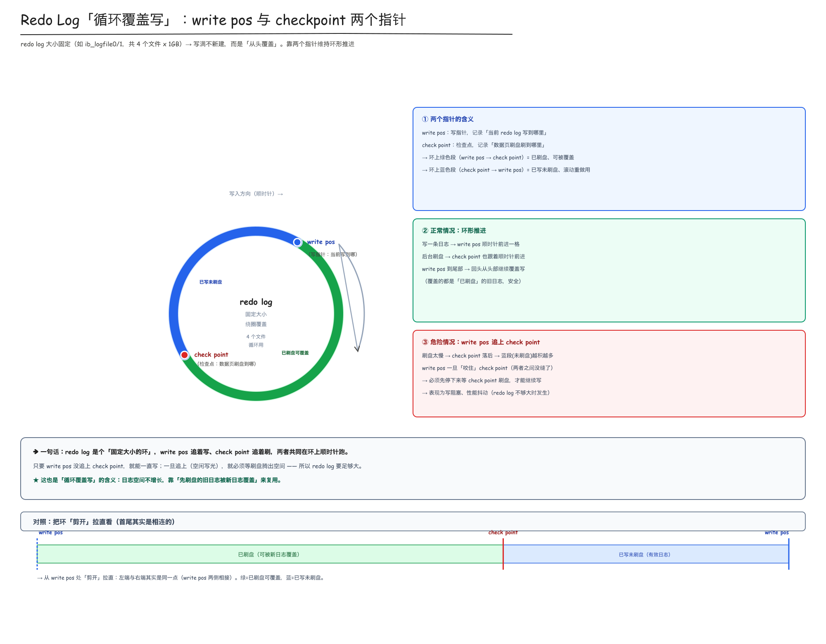Select the "write pos" label beside the ring
This screenshot has width=826, height=644.
click(x=321, y=242)
